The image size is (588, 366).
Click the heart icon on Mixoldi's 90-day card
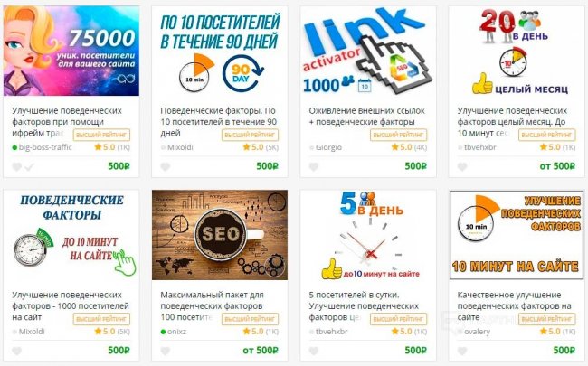click(x=166, y=166)
